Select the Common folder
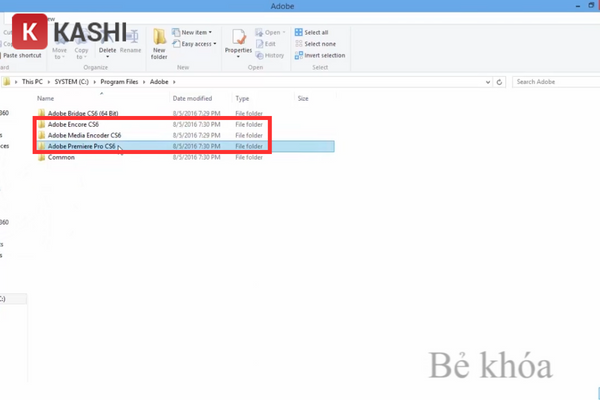Screen dimensions: 600x400 click(61, 157)
